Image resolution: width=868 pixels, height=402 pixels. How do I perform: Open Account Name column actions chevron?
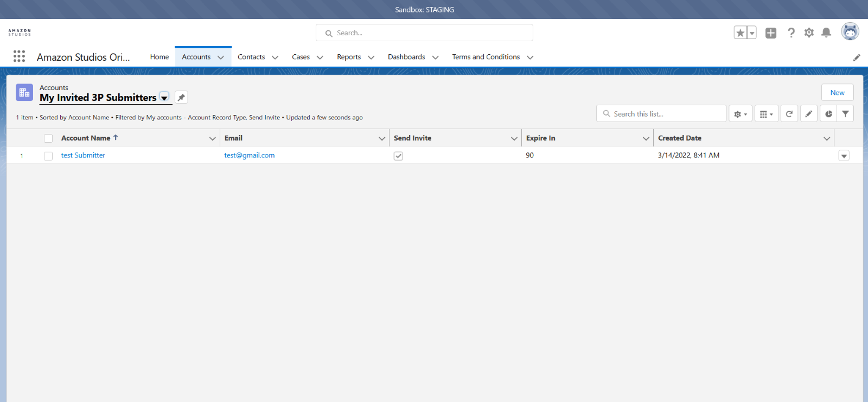click(213, 138)
